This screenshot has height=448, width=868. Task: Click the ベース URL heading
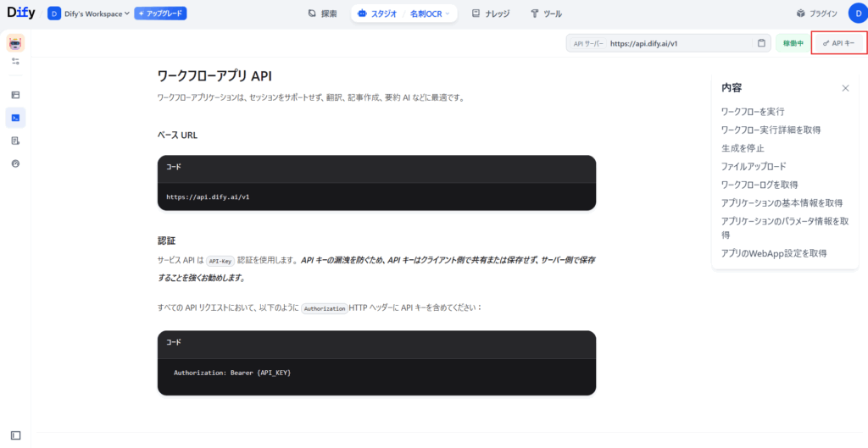tap(177, 135)
